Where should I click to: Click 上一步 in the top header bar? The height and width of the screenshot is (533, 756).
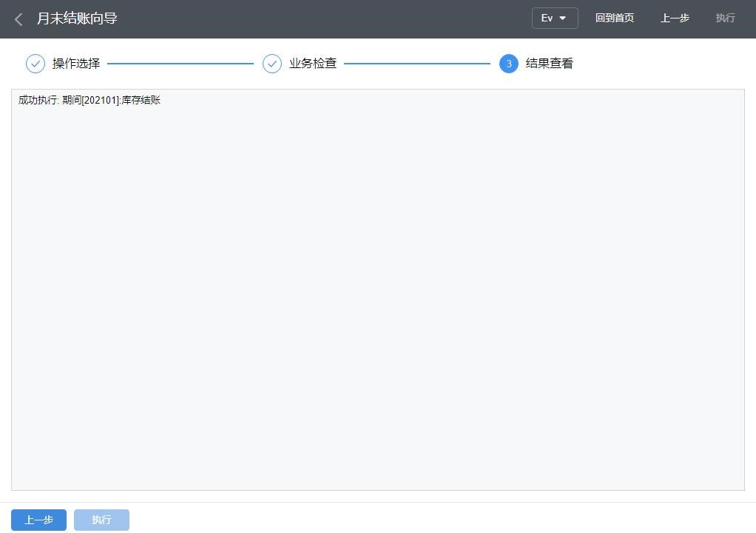pos(675,19)
